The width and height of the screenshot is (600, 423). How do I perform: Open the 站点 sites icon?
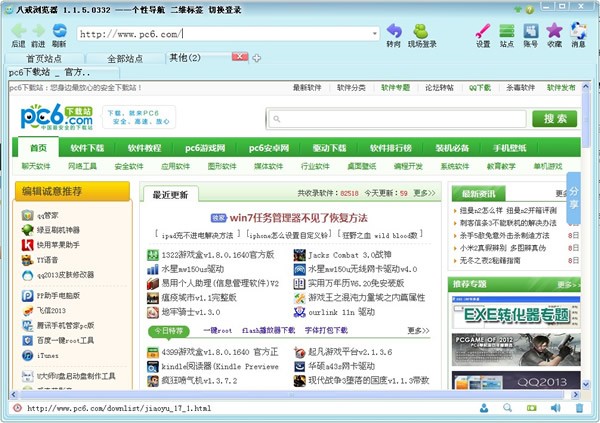[x=507, y=31]
